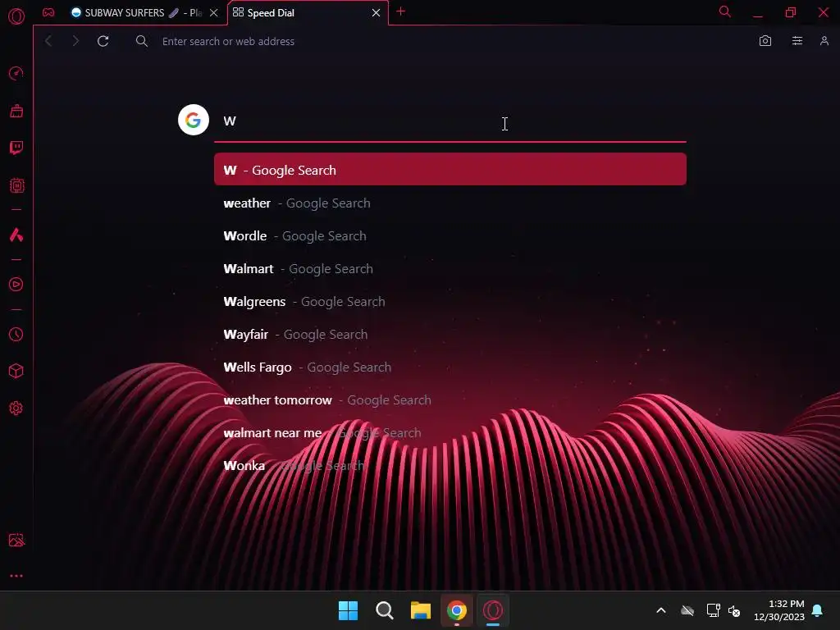Image resolution: width=840 pixels, height=630 pixels.
Task: Take a snapshot with the camera icon
Action: (x=765, y=41)
